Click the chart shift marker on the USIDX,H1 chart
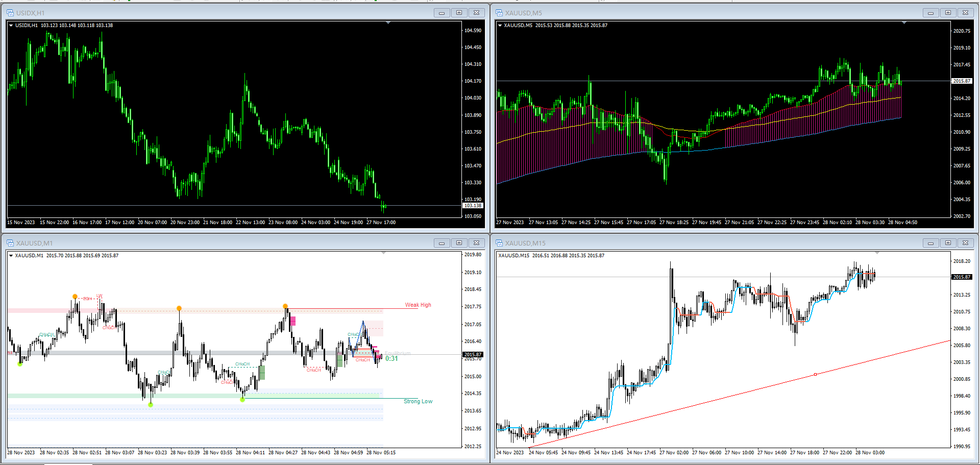 pos(388,23)
